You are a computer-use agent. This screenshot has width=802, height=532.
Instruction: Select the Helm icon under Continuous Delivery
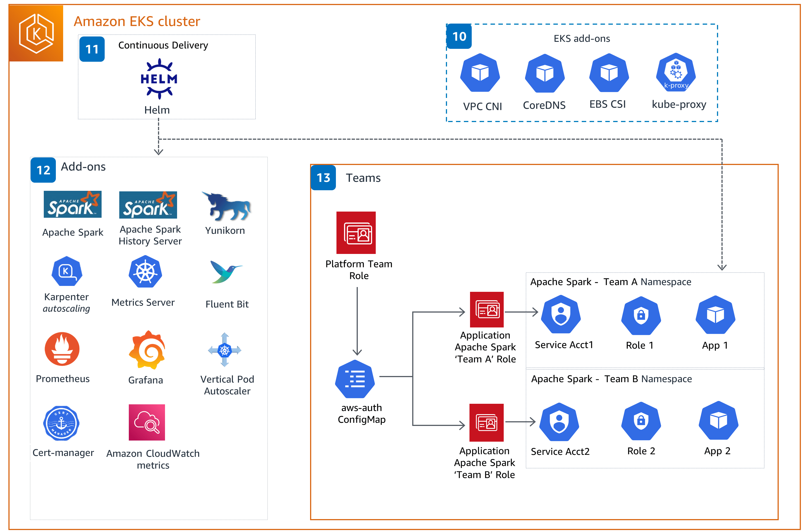click(159, 79)
